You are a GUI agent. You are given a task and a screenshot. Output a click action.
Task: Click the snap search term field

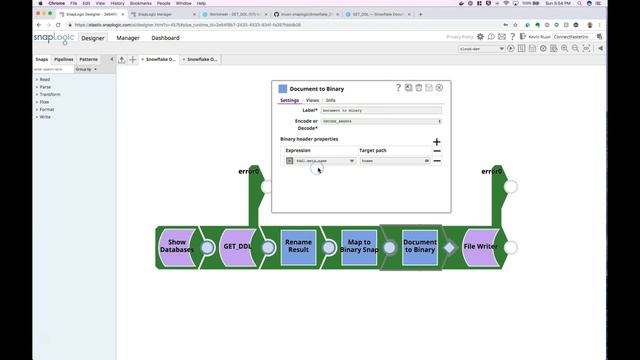point(53,69)
